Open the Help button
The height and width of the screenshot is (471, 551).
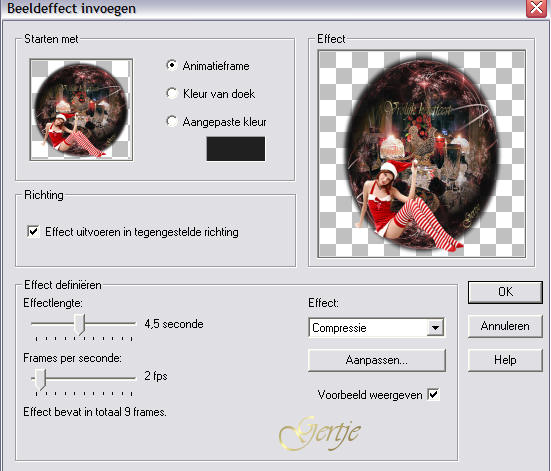505,360
